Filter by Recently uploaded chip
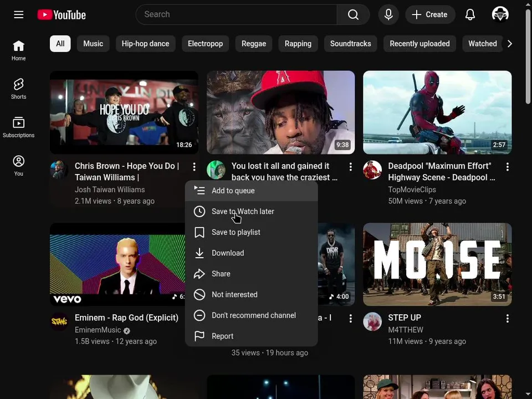 (x=420, y=44)
